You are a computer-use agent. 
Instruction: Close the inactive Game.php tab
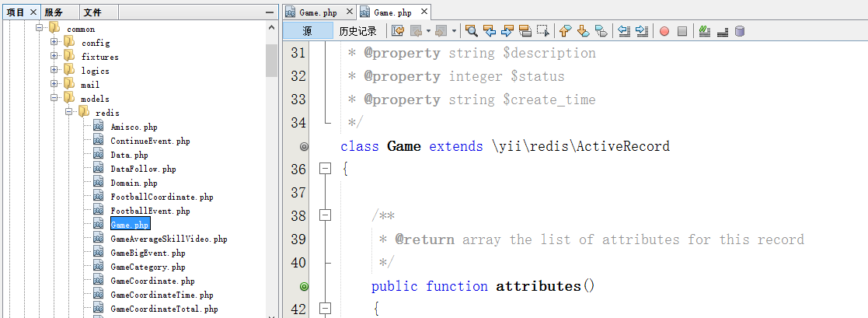[350, 12]
